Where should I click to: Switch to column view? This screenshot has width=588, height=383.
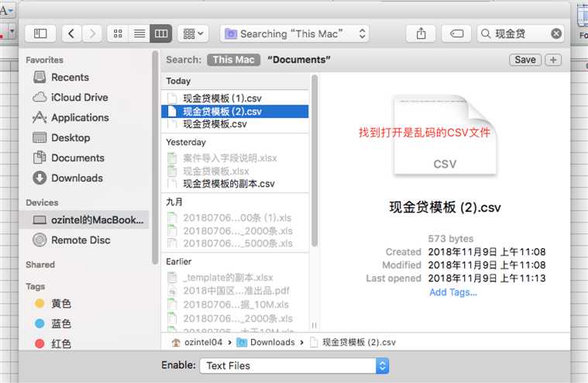pos(161,34)
